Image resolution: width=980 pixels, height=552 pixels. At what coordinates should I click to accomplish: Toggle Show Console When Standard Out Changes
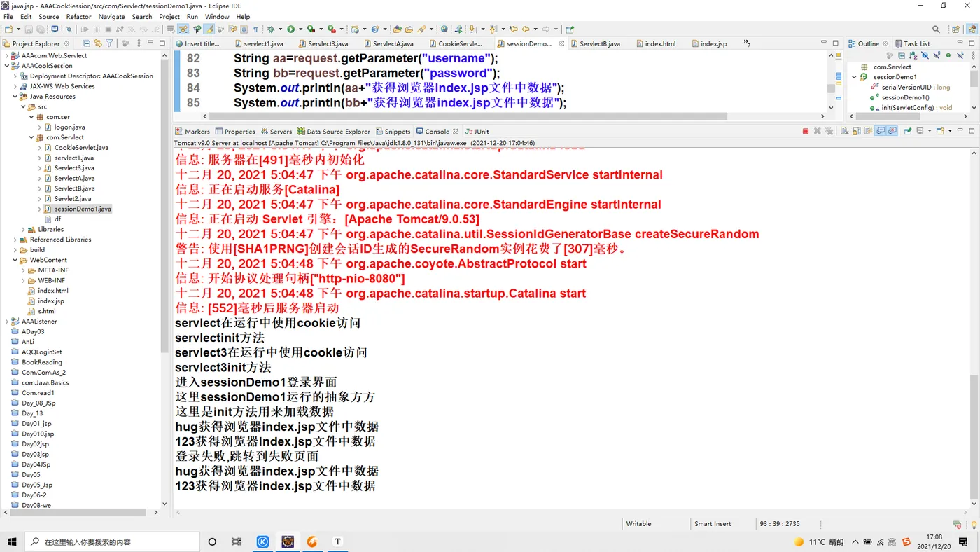881,131
